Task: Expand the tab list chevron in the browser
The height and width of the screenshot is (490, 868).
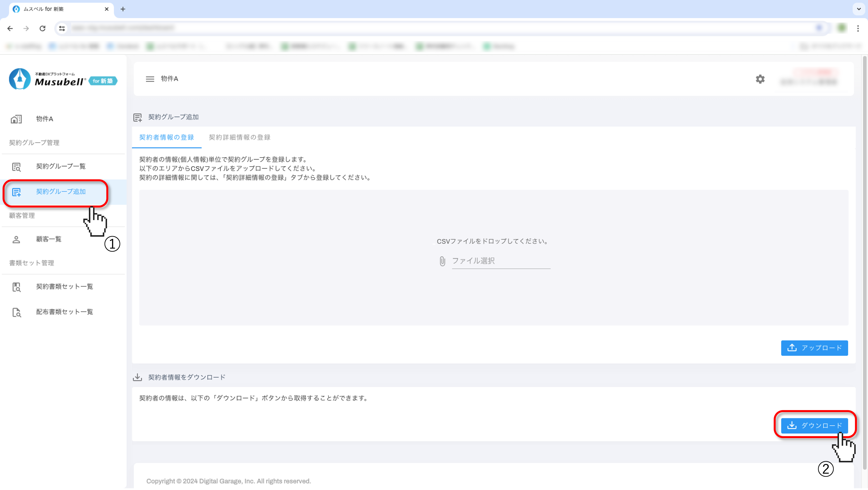Action: (x=859, y=9)
